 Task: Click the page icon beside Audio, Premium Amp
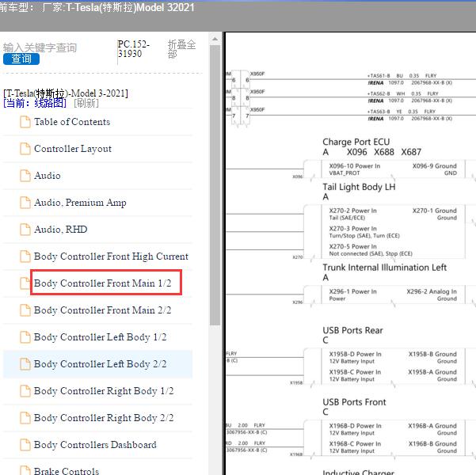[x=25, y=203]
